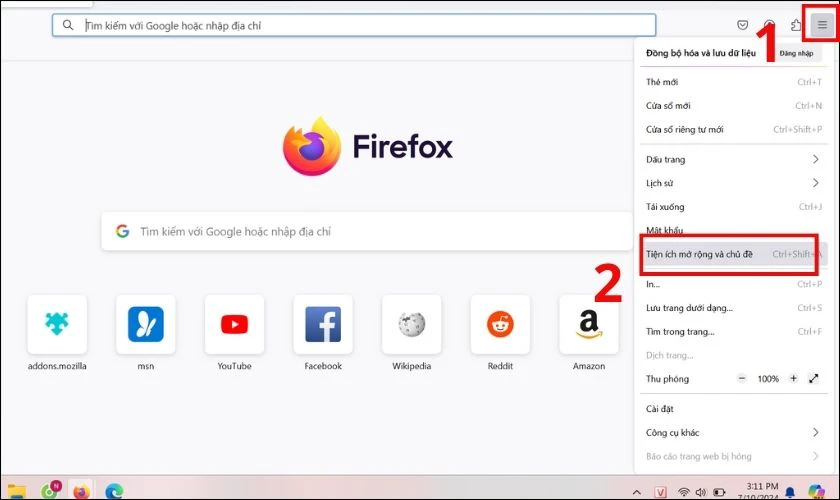This screenshot has width=840, height=500.
Task: Select Cửa sổ riêng tư mới item
Action: coord(733,129)
